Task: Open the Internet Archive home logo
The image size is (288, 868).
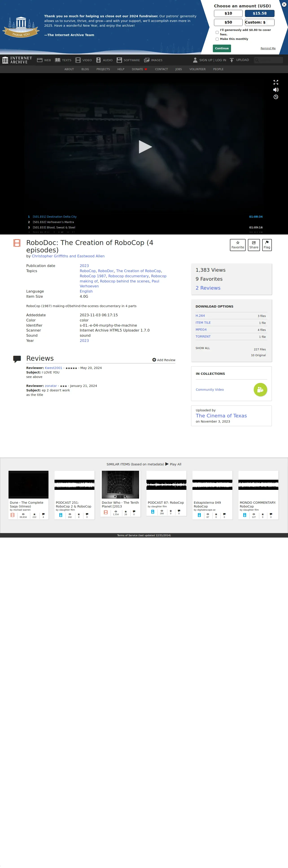Action: (17, 60)
